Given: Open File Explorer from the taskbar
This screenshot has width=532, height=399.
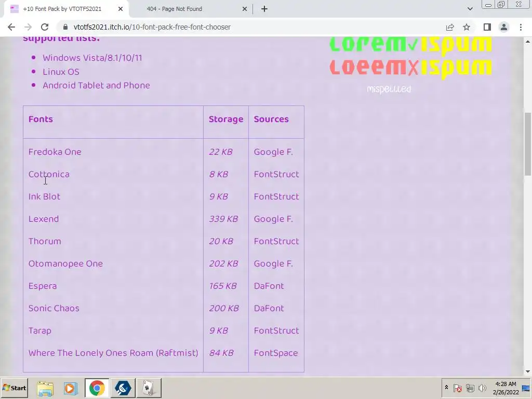Looking at the screenshot, I should pos(45,388).
